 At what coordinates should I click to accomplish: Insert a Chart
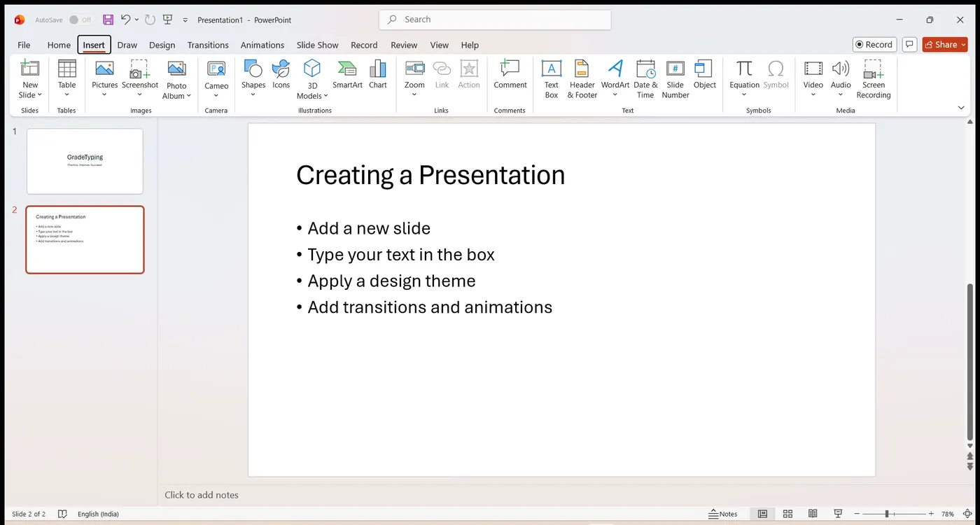[378, 74]
